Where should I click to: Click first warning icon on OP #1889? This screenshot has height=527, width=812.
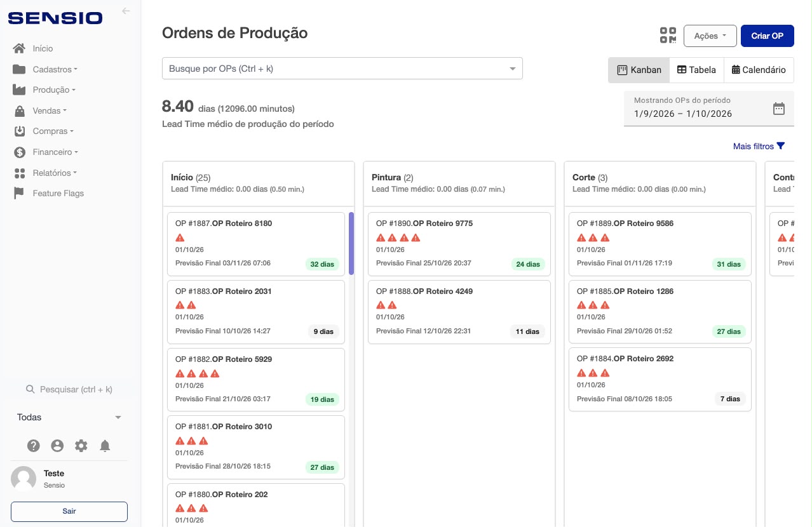tap(581, 237)
